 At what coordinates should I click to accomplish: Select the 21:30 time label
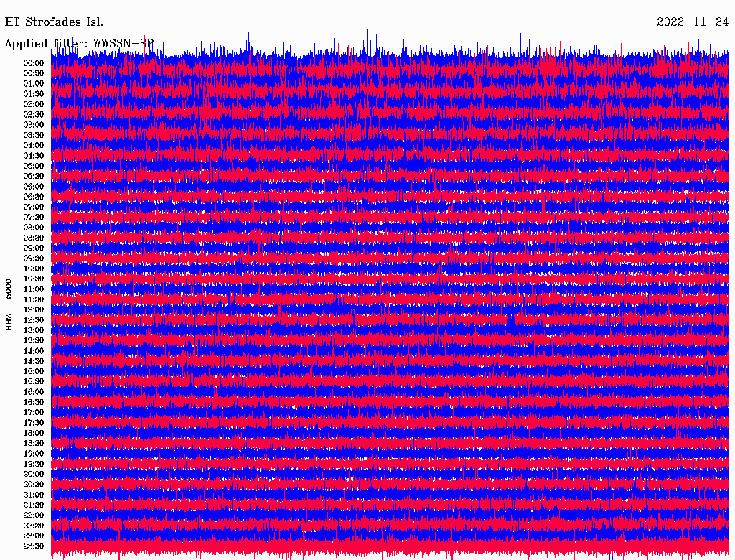pos(34,505)
